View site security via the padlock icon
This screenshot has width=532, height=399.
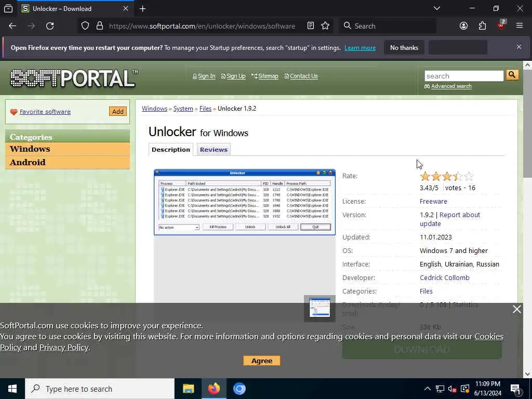click(99, 26)
